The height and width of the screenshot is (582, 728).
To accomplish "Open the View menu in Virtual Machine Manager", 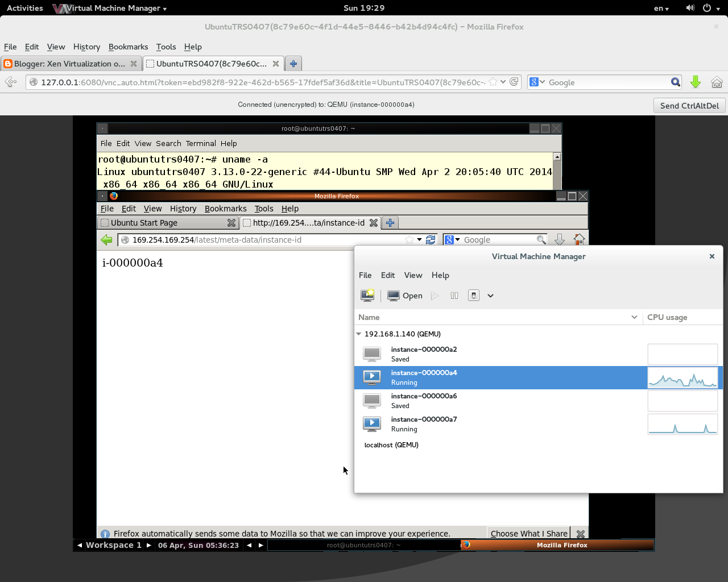I will tap(413, 275).
